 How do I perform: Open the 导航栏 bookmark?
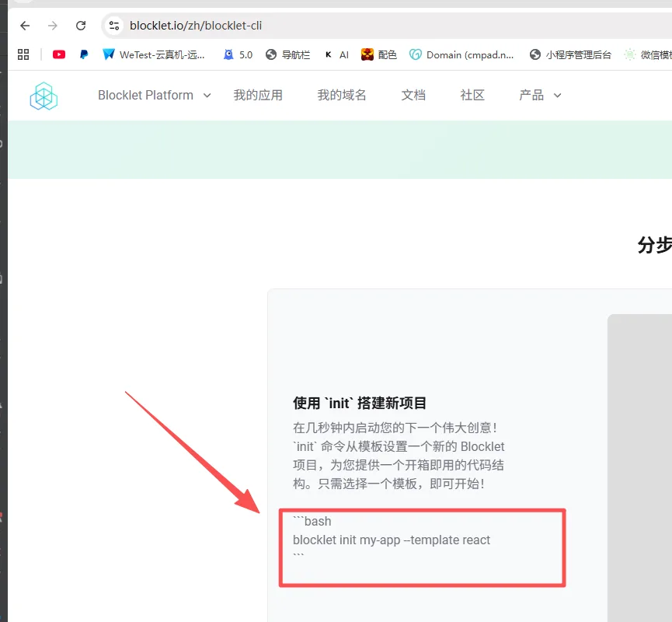[x=287, y=54]
